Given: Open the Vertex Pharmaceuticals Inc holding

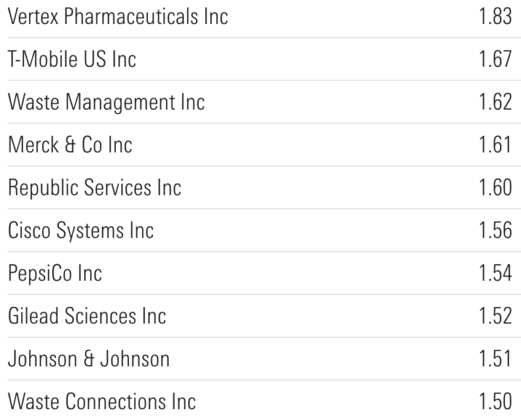Looking at the screenshot, I should [117, 17].
